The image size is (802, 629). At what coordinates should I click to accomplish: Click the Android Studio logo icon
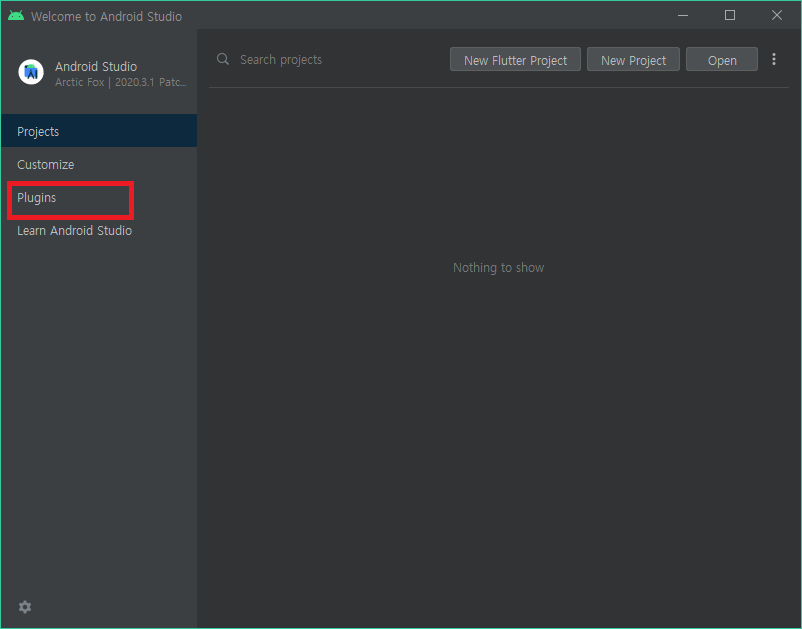click(x=31, y=72)
